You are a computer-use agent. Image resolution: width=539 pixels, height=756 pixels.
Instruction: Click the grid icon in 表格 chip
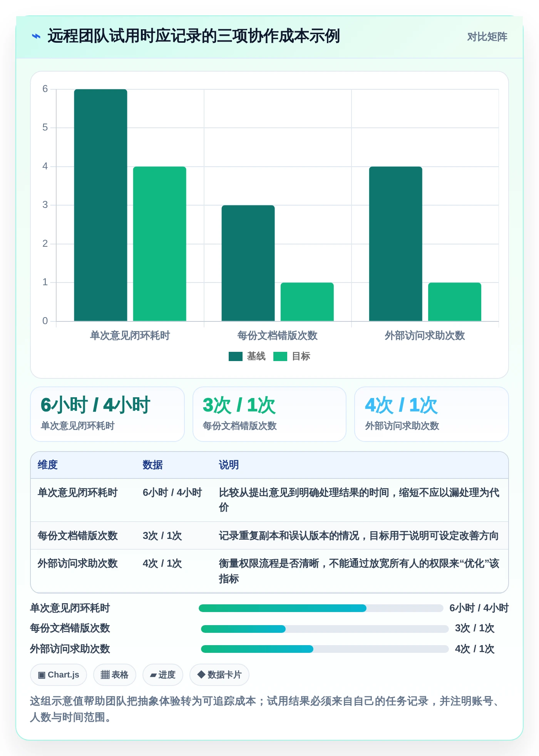click(105, 675)
